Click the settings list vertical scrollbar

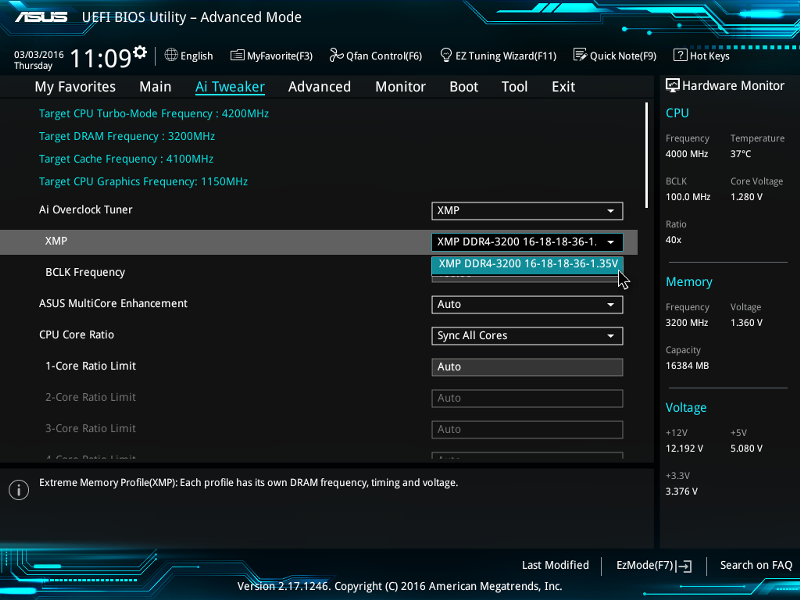pos(646,155)
